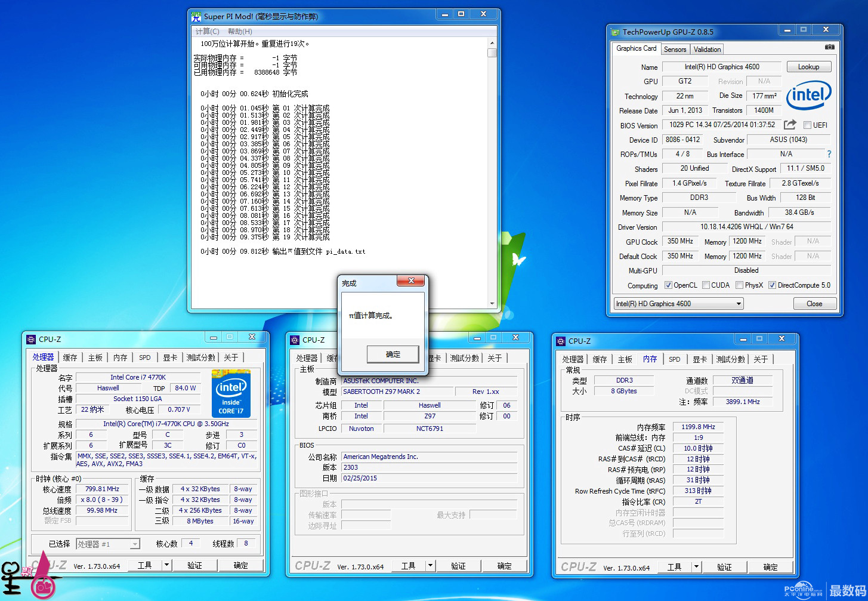Click the 双通道 channel value
This screenshot has height=601, width=868.
pos(743,380)
